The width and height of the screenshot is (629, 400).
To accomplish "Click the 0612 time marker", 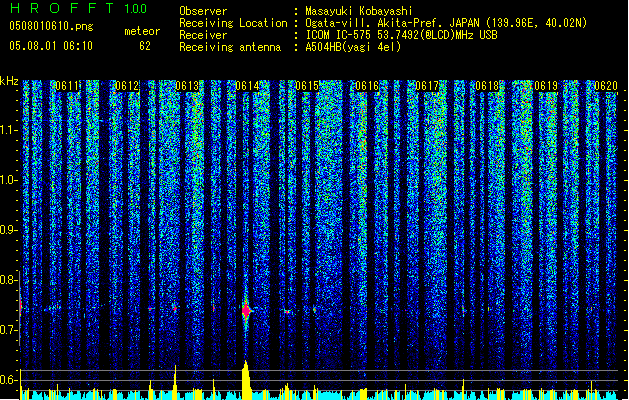I will pos(127,86).
